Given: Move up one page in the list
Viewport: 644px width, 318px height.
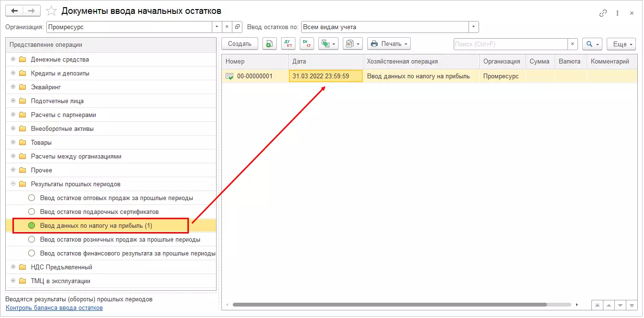Looking at the screenshot, I should (609, 305).
